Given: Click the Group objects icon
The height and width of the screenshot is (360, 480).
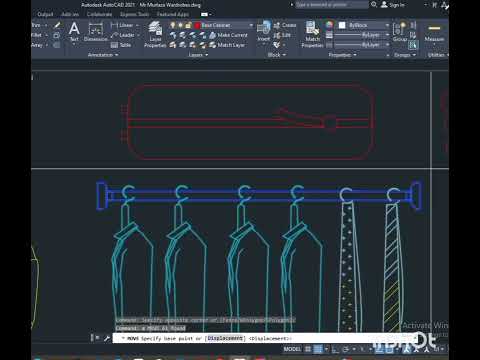Looking at the screenshot, I should click(399, 29).
